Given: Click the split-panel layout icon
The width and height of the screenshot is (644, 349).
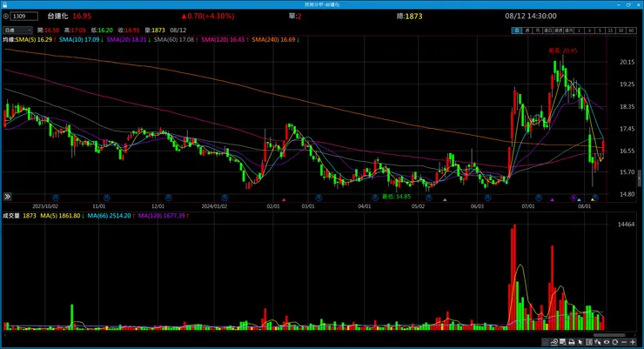Looking at the screenshot, I should click(589, 342).
